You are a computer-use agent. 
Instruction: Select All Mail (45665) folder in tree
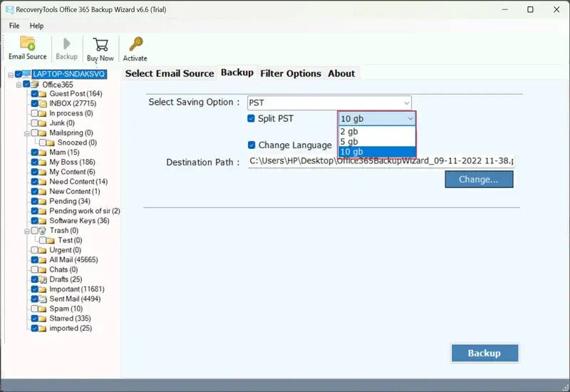tap(73, 260)
